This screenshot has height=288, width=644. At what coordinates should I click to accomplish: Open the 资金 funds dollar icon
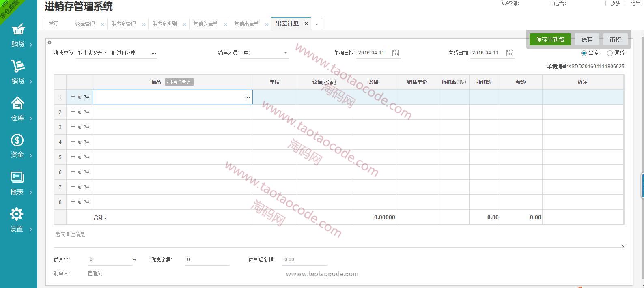(17, 140)
